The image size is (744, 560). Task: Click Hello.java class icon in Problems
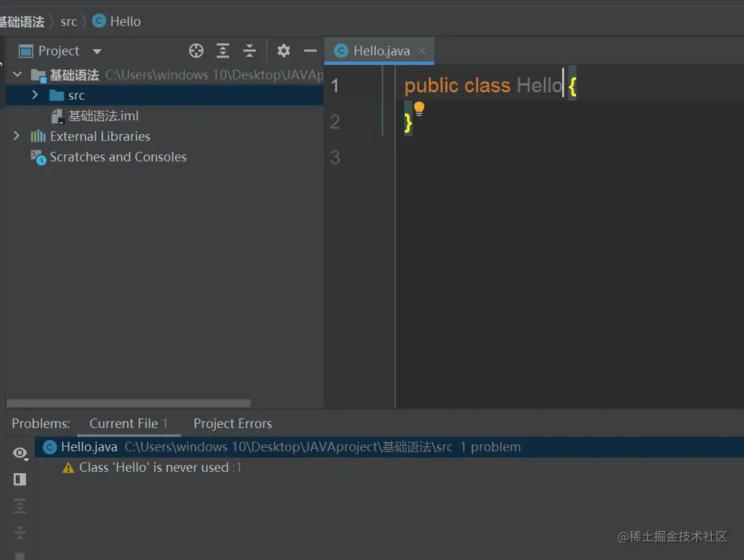50,447
